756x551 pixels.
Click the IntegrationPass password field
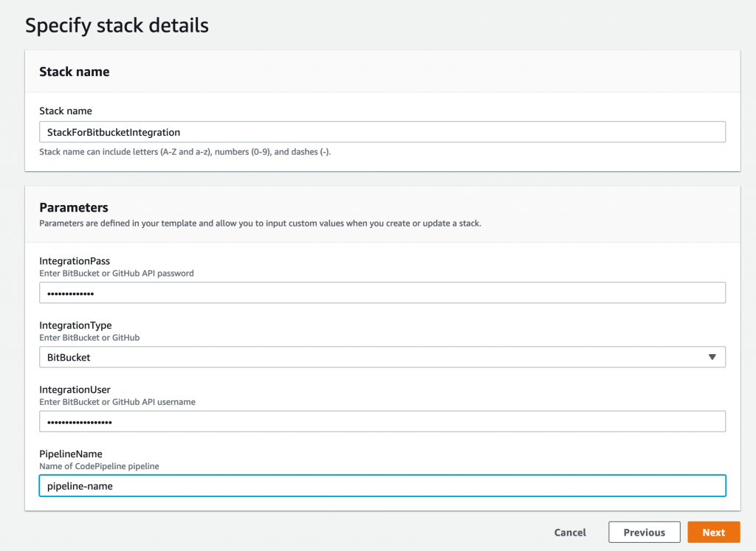(382, 293)
